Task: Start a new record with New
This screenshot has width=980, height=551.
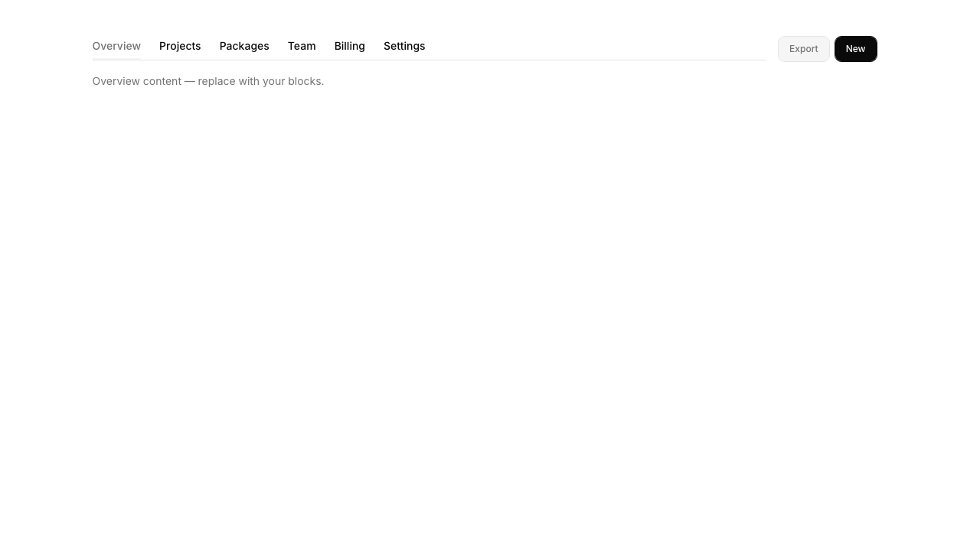Action: (855, 48)
